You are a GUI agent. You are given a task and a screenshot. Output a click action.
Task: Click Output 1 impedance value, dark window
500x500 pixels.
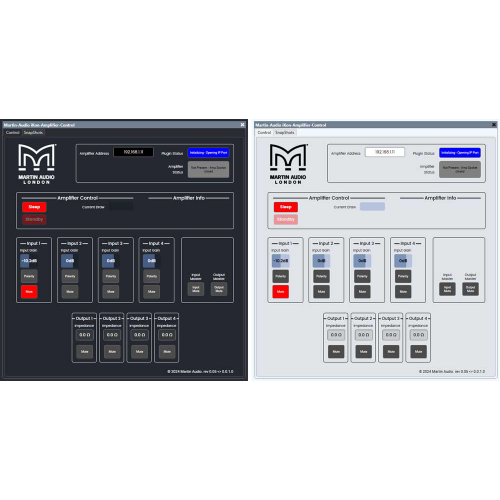click(x=85, y=335)
